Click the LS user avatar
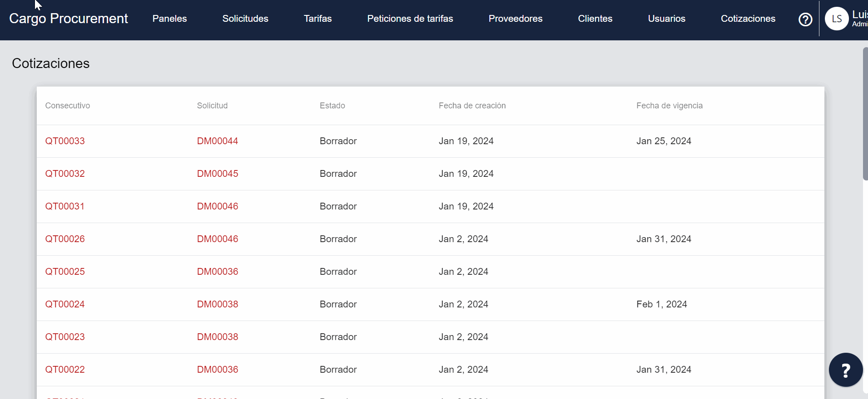The image size is (868, 399). click(836, 19)
